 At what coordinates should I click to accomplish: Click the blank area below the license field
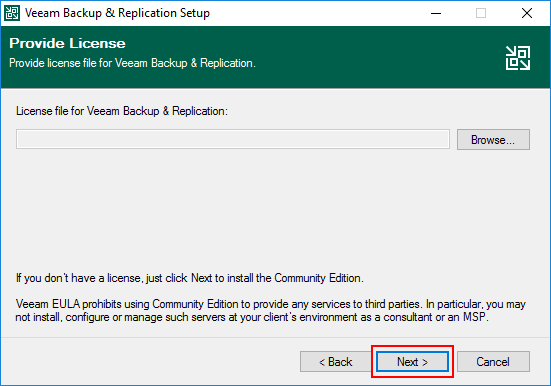273,211
